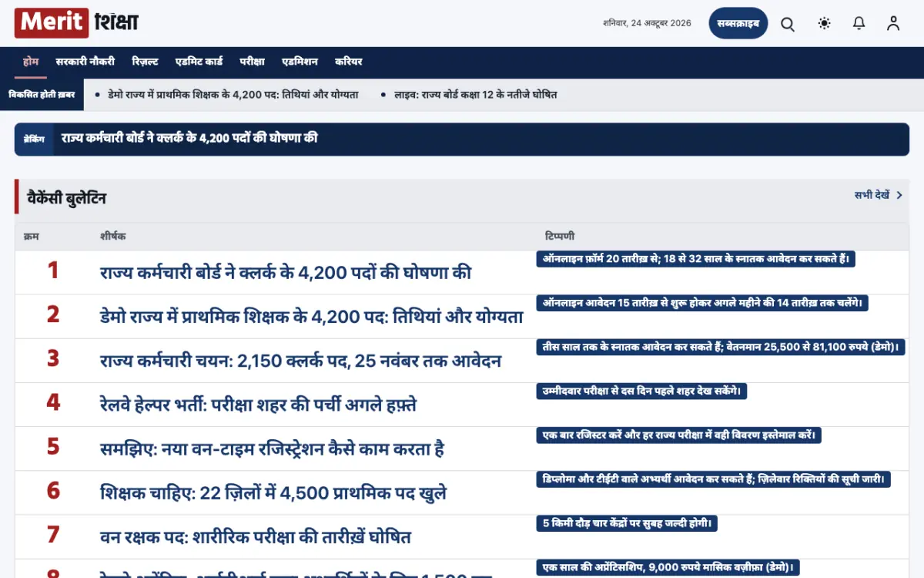Image resolution: width=924 pixels, height=578 pixels.
Task: Open headline 2,150 क्लर्क पद, 25 नवंबर तक आवेदन
Action: [301, 361]
